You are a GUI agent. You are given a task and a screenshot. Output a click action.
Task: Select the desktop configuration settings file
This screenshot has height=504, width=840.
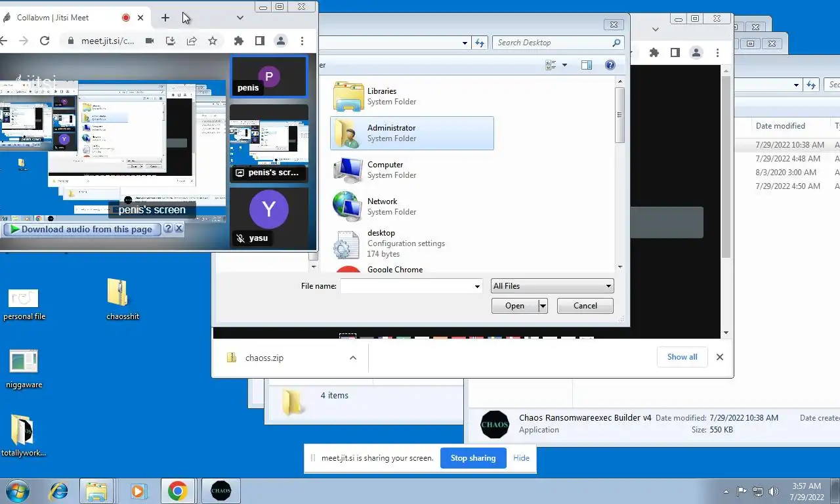pyautogui.click(x=412, y=243)
